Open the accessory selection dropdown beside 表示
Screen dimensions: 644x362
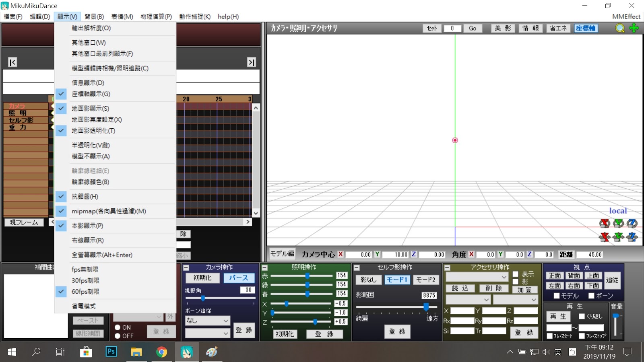477,277
